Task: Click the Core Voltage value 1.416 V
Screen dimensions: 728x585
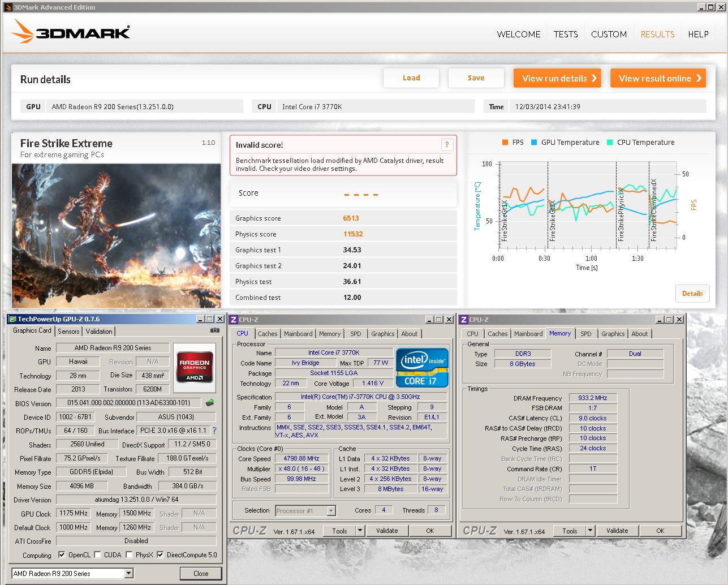Action: [373, 383]
